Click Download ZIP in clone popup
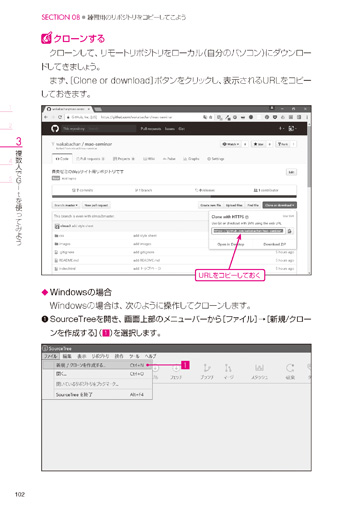The height and width of the screenshot is (510, 360). [274, 244]
